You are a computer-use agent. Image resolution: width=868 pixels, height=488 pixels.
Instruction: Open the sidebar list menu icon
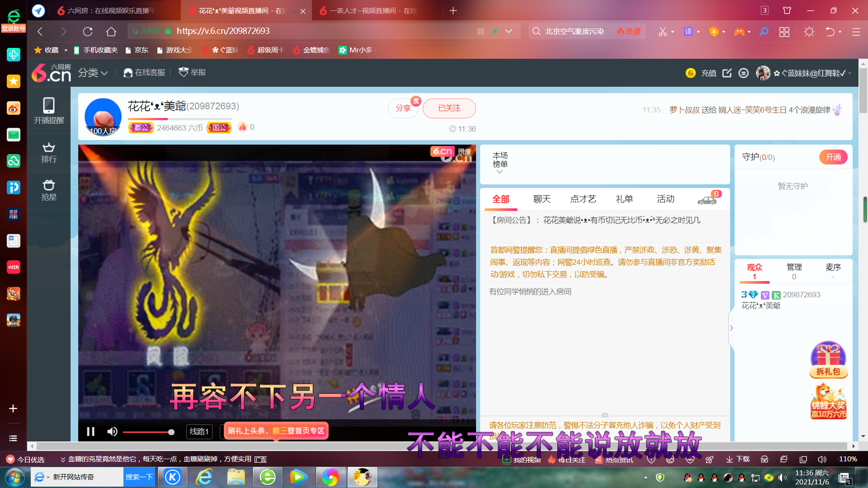pos(13,438)
